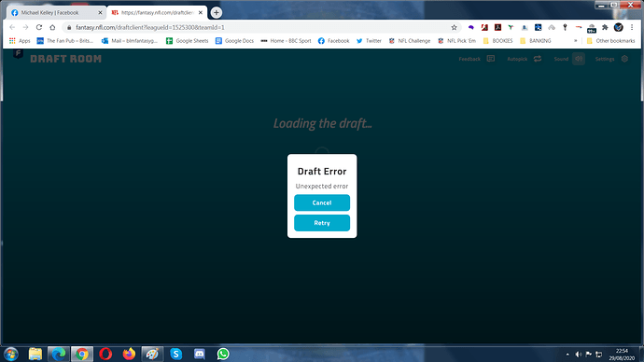Image resolution: width=644 pixels, height=362 pixels.
Task: Click the Retry button in Draft Error dialog
Action: click(x=322, y=223)
